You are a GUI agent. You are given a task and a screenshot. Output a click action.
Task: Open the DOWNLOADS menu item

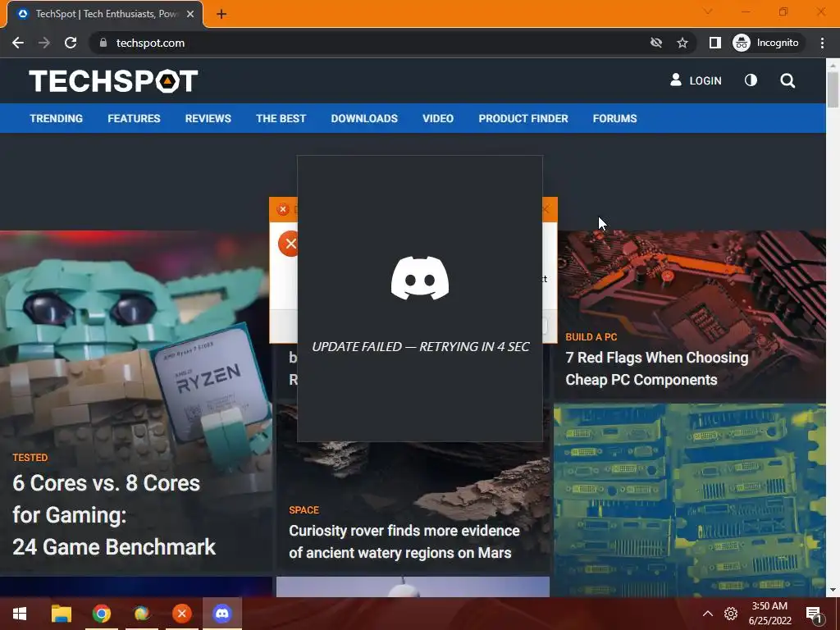tap(364, 118)
